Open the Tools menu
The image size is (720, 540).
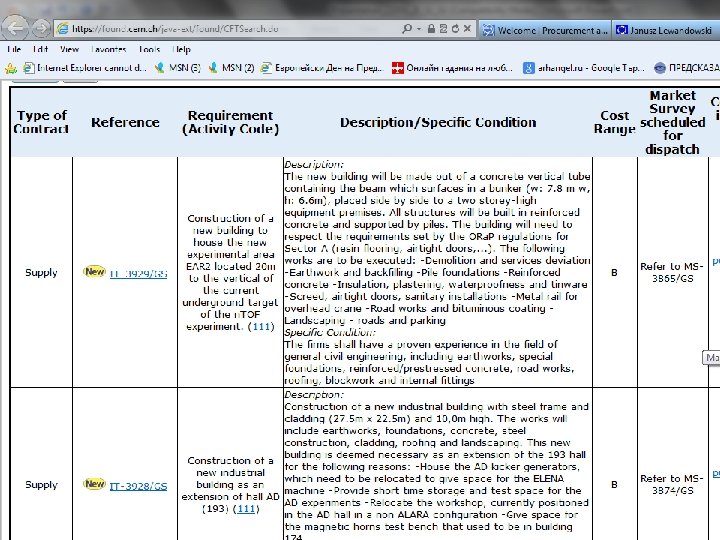click(149, 49)
